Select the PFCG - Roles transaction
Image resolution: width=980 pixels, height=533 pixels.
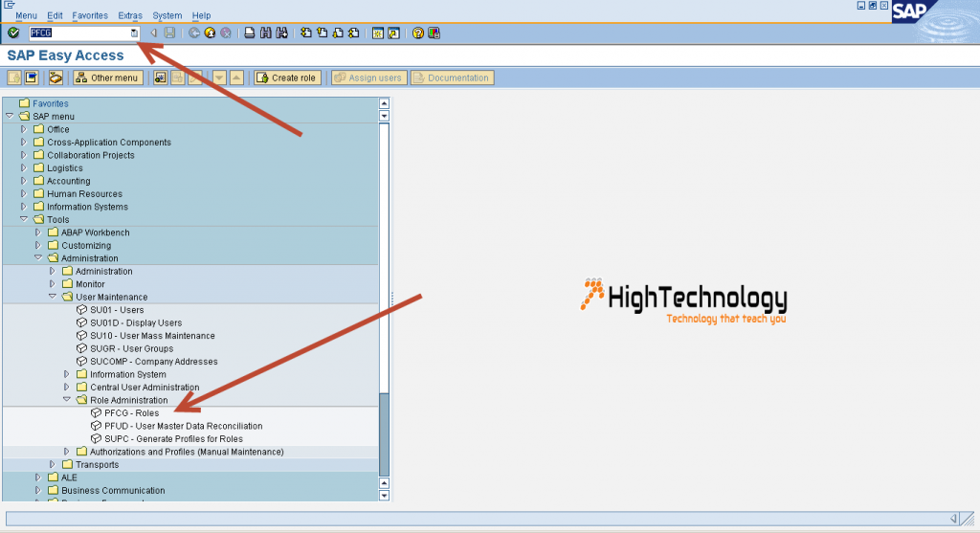click(132, 413)
